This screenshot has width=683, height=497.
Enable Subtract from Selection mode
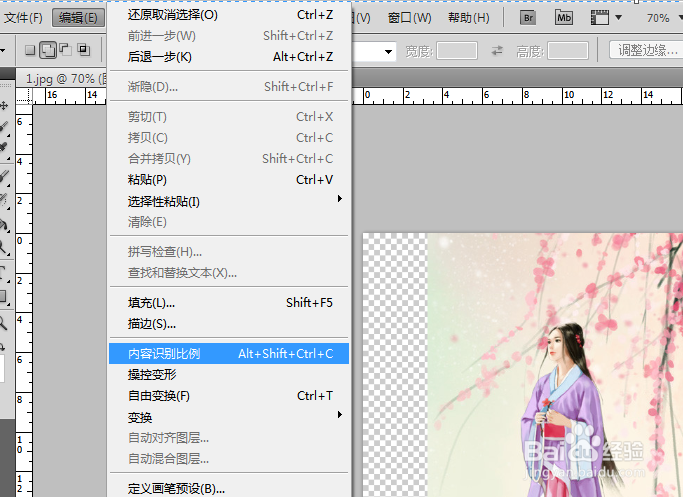click(x=66, y=50)
